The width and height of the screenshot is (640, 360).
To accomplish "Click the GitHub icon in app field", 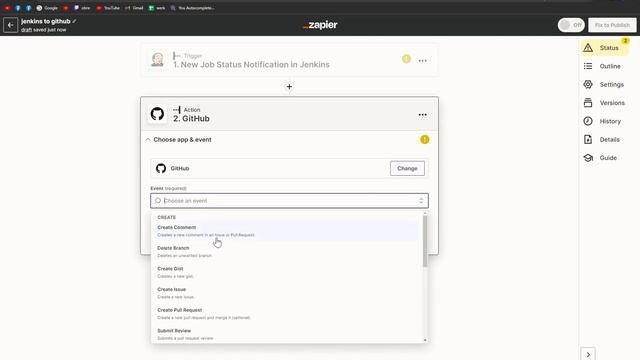I will click(x=161, y=168).
